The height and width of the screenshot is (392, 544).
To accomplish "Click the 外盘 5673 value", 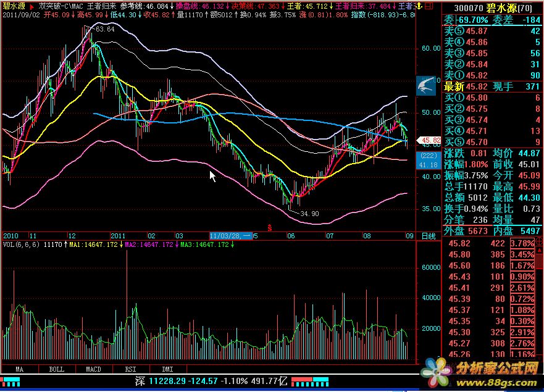I will point(466,231).
